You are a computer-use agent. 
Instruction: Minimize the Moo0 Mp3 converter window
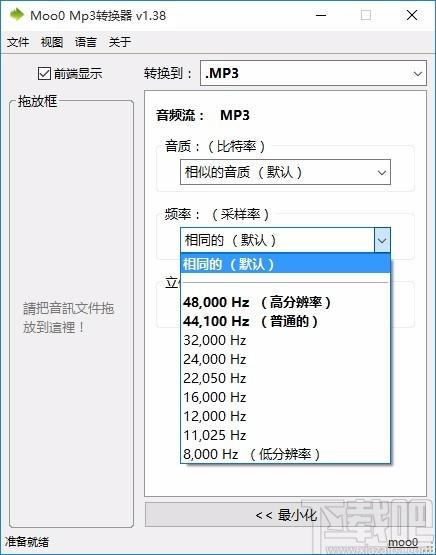[x=321, y=15]
